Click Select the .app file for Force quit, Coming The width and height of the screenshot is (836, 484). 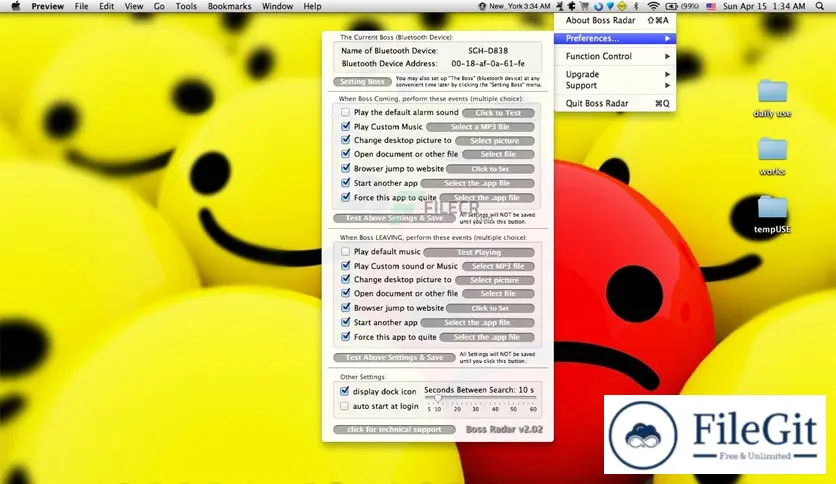click(487, 198)
